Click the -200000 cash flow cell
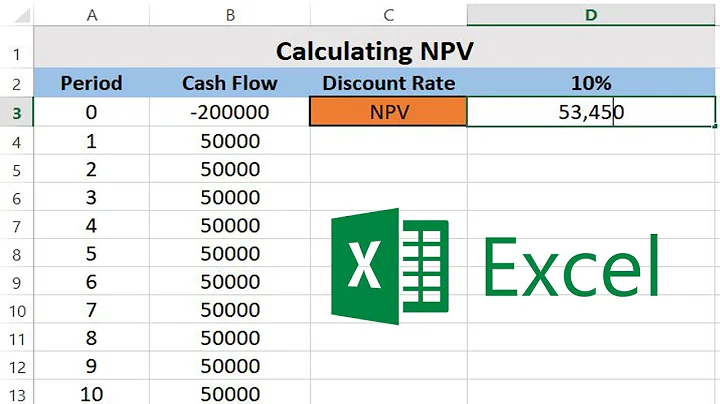 [230, 112]
